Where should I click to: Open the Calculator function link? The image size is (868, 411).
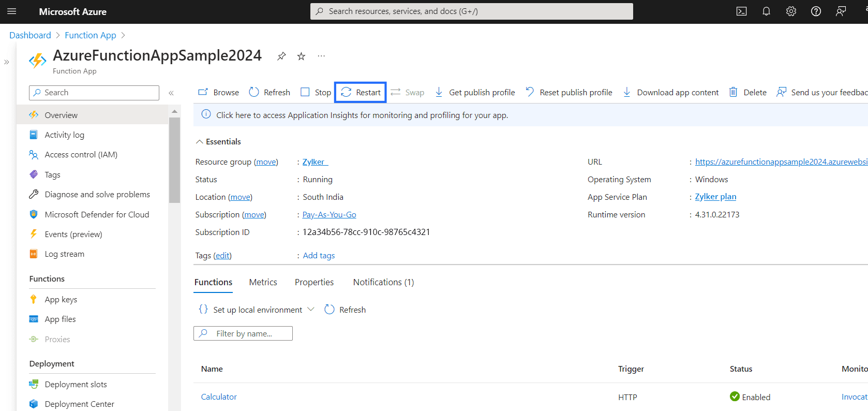click(219, 397)
